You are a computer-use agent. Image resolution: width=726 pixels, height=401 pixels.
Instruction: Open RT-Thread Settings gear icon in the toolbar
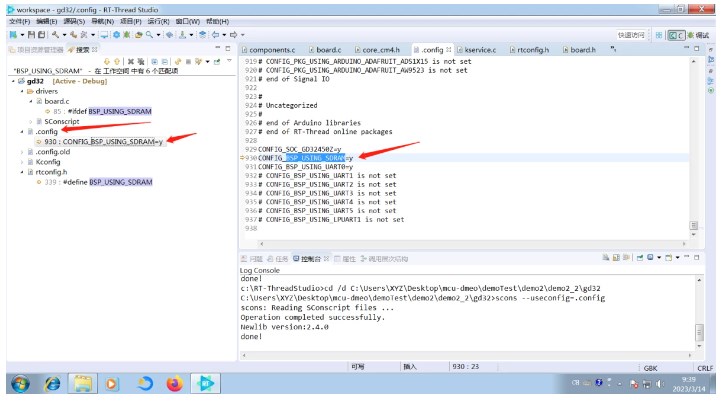[116, 35]
